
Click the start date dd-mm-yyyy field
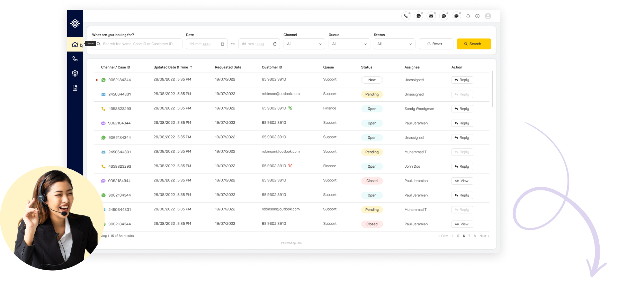[x=207, y=44]
